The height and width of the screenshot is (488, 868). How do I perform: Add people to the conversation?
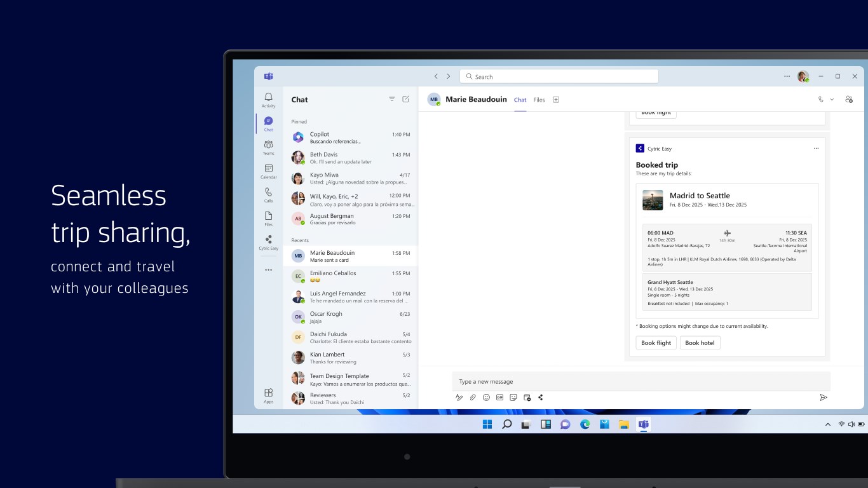click(848, 99)
